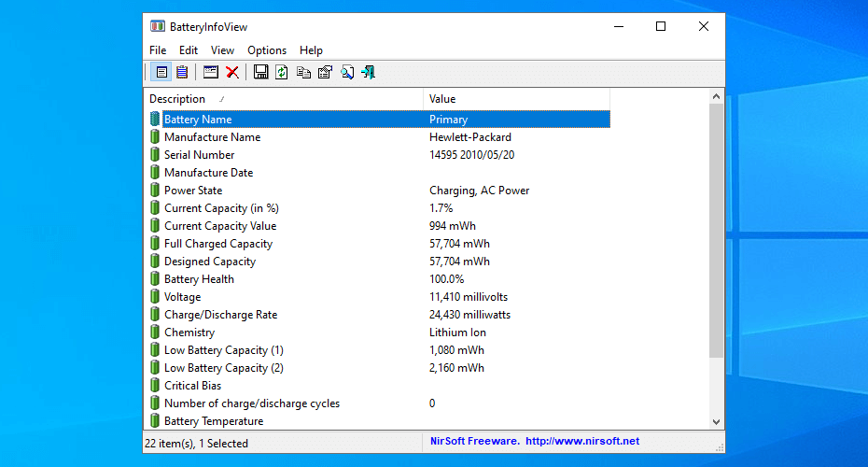Image resolution: width=868 pixels, height=467 pixels.
Task: Select Low Battery Capacity (1) row label
Action: 224,349
